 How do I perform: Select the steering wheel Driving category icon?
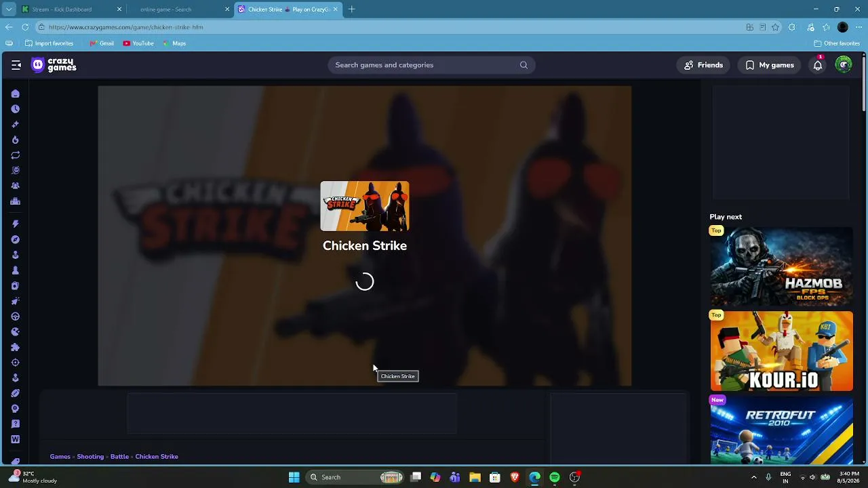click(16, 317)
